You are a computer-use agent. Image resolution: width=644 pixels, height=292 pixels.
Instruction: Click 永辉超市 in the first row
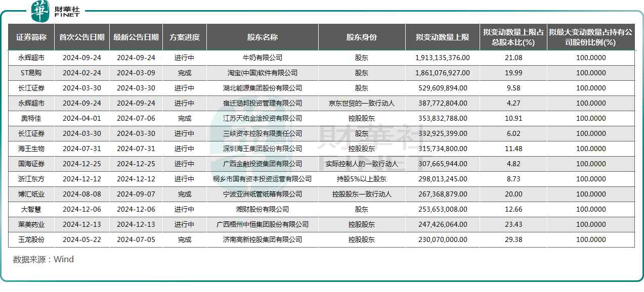pos(31,58)
